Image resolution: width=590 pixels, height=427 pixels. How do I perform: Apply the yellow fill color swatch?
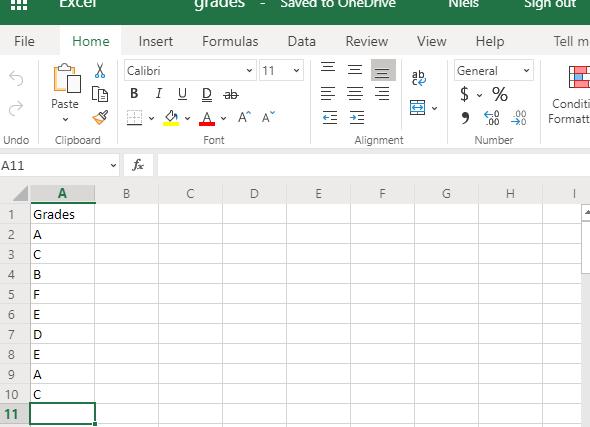[x=171, y=118]
